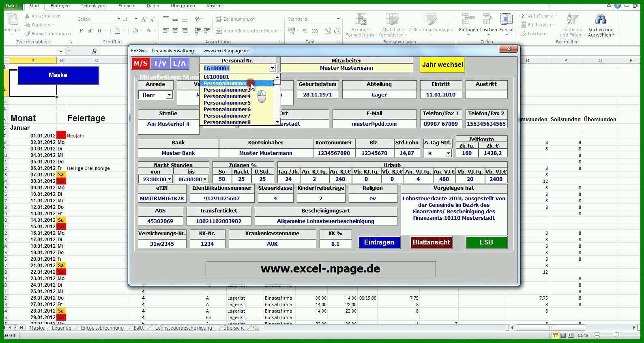Viewport: 644px width, 343px height.
Task: Click the Kopieren icon in the ribbon
Action: click(27, 25)
